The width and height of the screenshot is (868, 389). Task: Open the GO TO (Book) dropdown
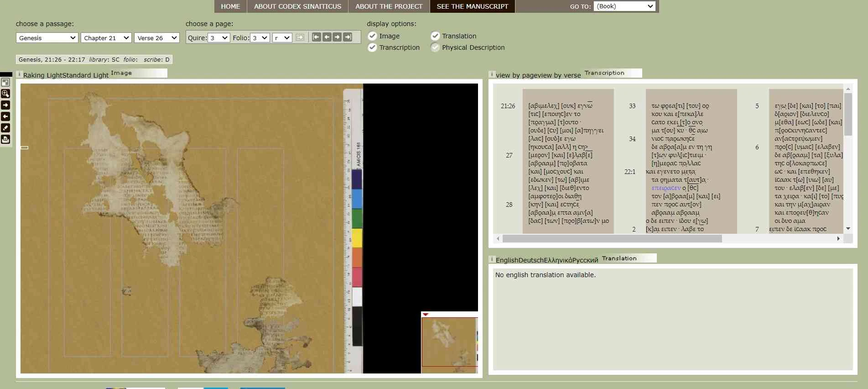(625, 6)
